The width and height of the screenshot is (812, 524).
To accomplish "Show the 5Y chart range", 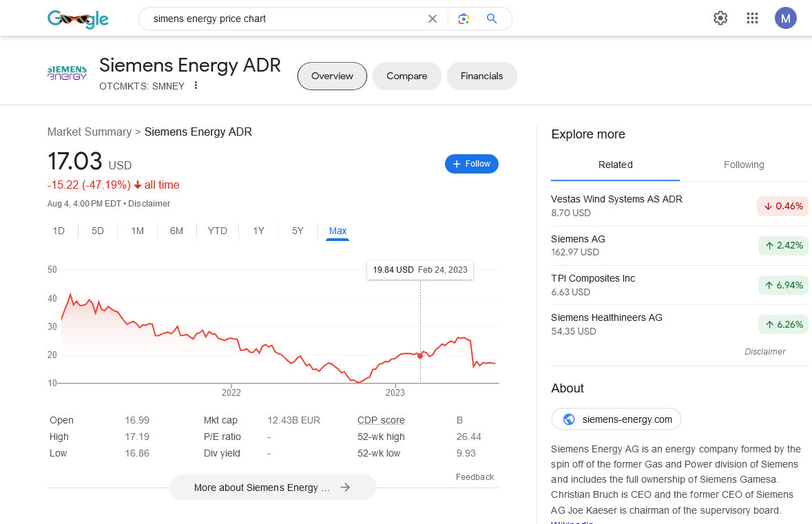I will (298, 231).
